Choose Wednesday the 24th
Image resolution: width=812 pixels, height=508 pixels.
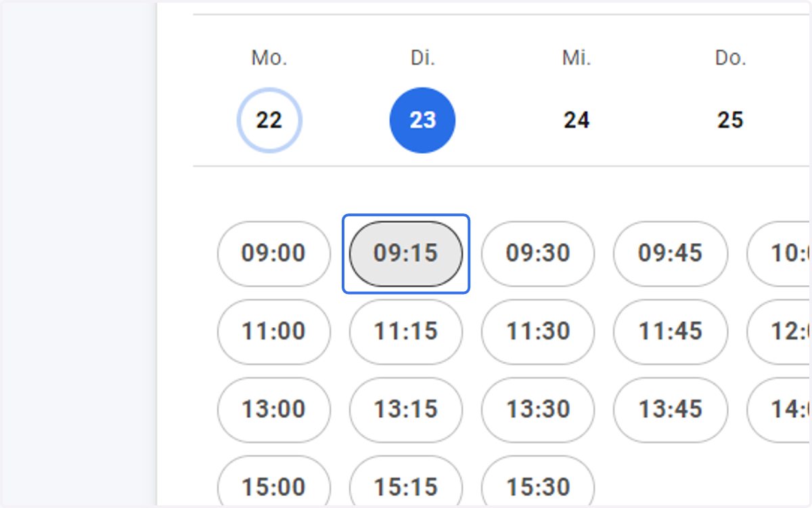(x=577, y=121)
